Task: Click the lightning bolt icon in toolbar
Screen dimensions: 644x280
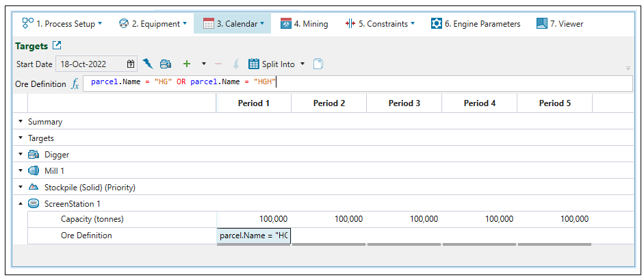Action: (x=149, y=64)
